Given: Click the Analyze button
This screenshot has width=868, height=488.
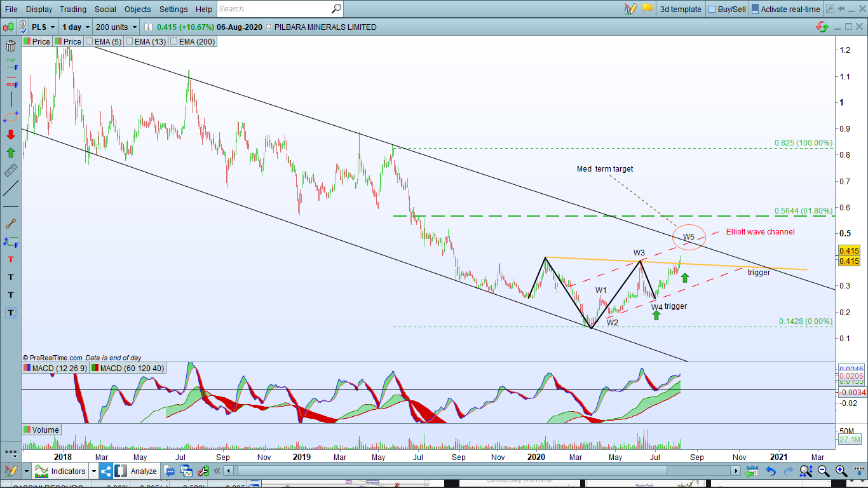Looking at the screenshot, I should (x=137, y=471).
